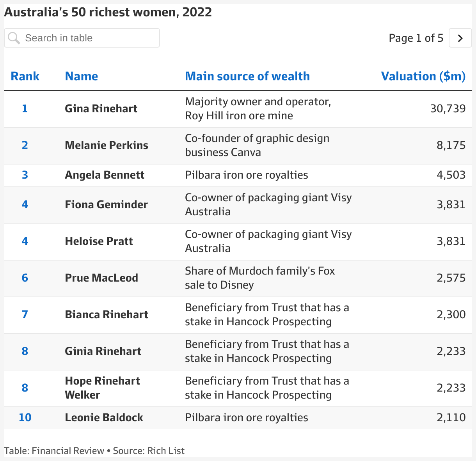476x461 pixels.
Task: Click Leonie Baldock's Pilbara iron ore royalties
Action: (x=247, y=417)
